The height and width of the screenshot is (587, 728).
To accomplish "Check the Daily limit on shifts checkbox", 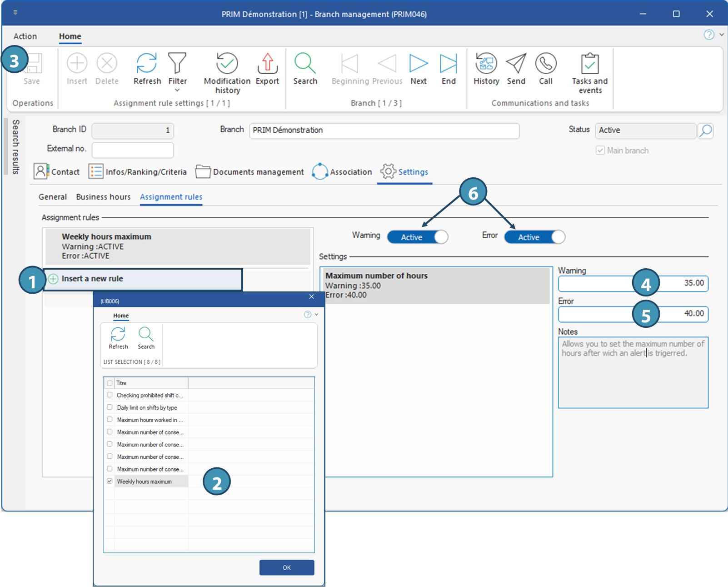I will 110,407.
